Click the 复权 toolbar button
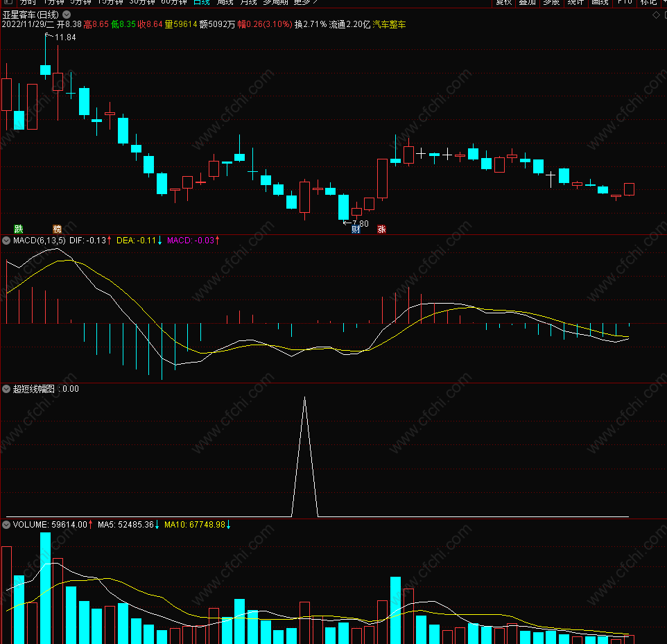Screen dimensions: 667x644 pyautogui.click(x=503, y=2)
